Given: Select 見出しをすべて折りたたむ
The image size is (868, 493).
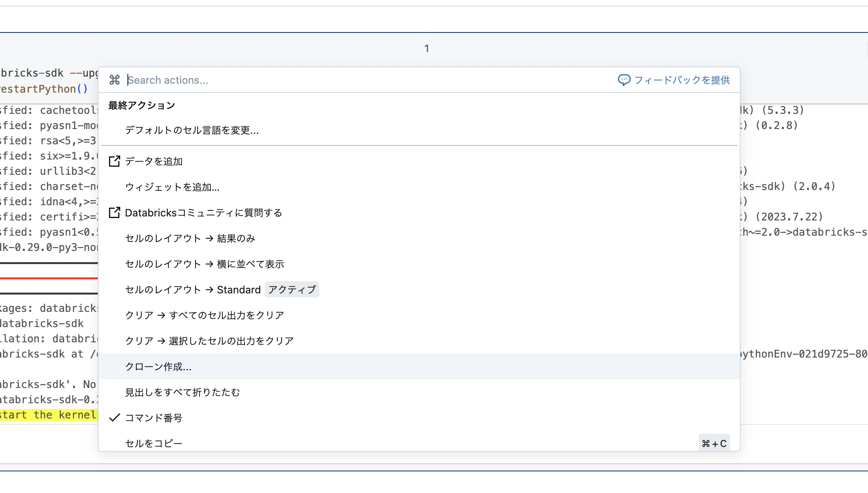Looking at the screenshot, I should click(x=419, y=392).
